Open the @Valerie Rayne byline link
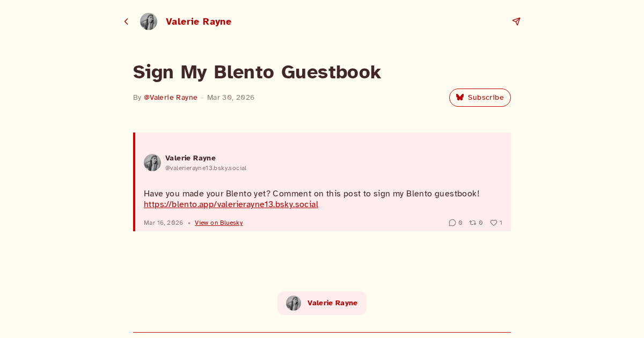The height and width of the screenshot is (338, 644). tap(171, 98)
